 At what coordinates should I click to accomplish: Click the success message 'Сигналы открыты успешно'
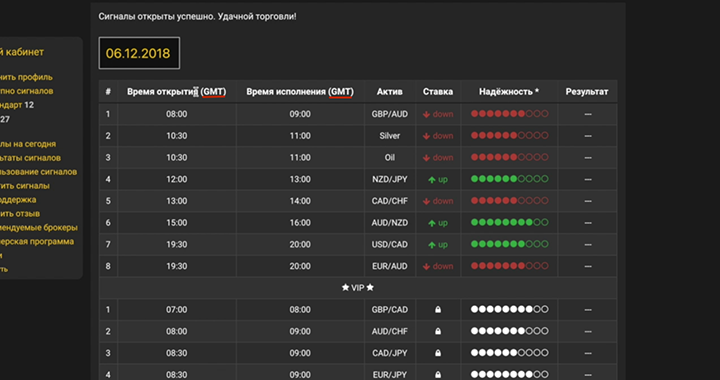click(156, 17)
